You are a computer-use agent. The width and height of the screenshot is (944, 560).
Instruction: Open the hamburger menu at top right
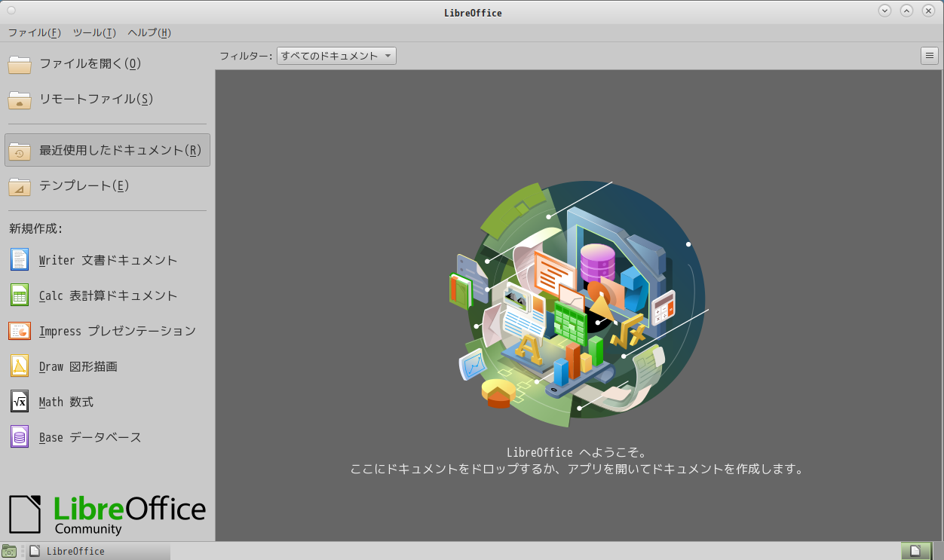point(929,56)
